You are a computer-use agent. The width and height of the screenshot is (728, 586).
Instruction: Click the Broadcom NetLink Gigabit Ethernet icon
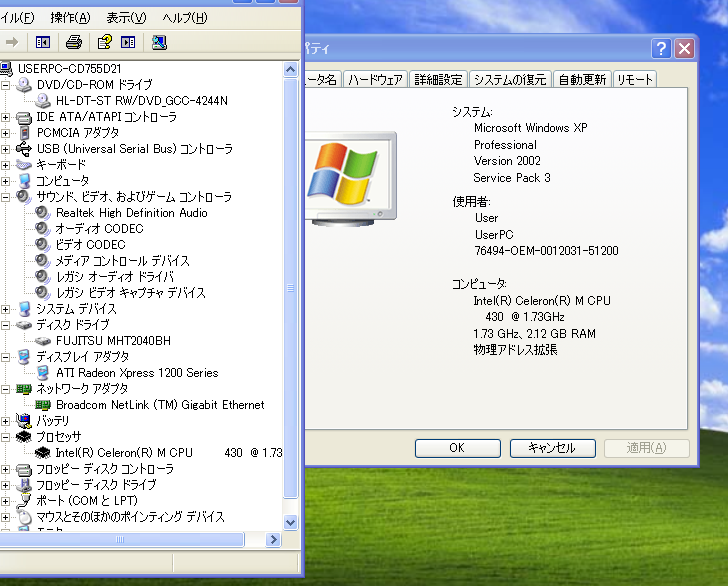point(43,405)
